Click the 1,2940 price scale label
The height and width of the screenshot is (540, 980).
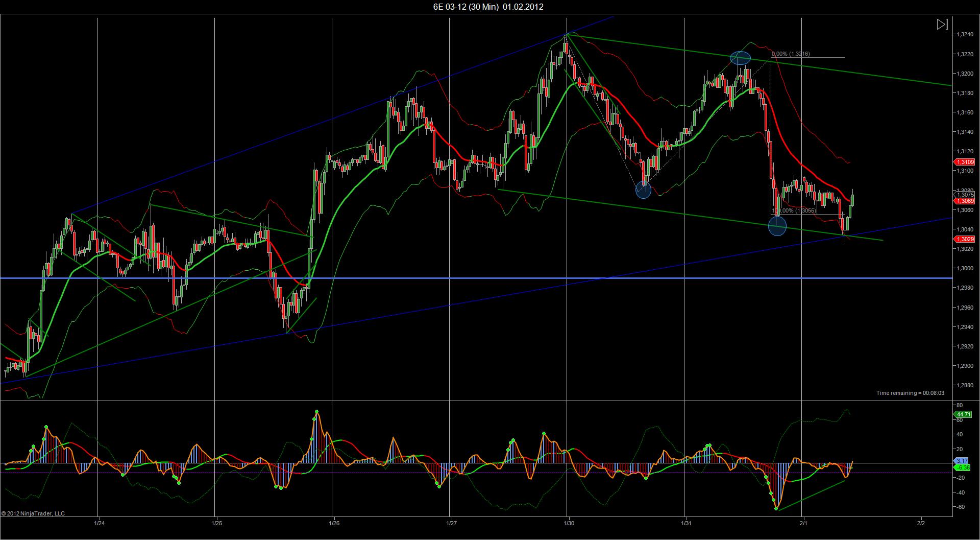[x=966, y=327]
